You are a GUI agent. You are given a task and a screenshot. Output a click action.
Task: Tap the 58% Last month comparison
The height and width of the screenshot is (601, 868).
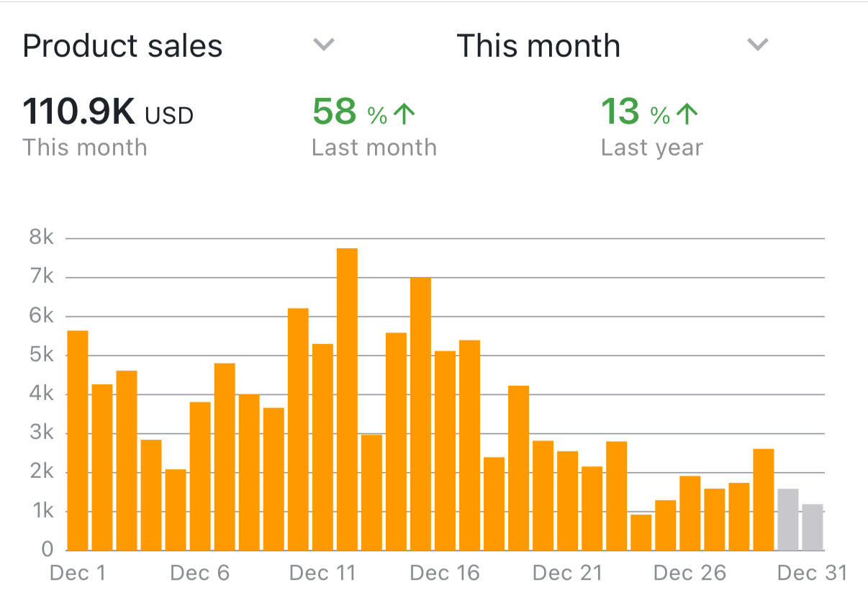pos(363,113)
